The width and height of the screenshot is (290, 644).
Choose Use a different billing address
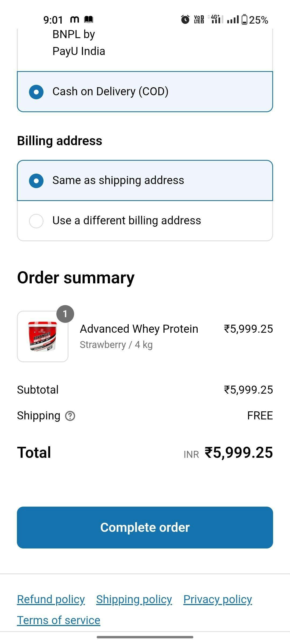pyautogui.click(x=36, y=221)
